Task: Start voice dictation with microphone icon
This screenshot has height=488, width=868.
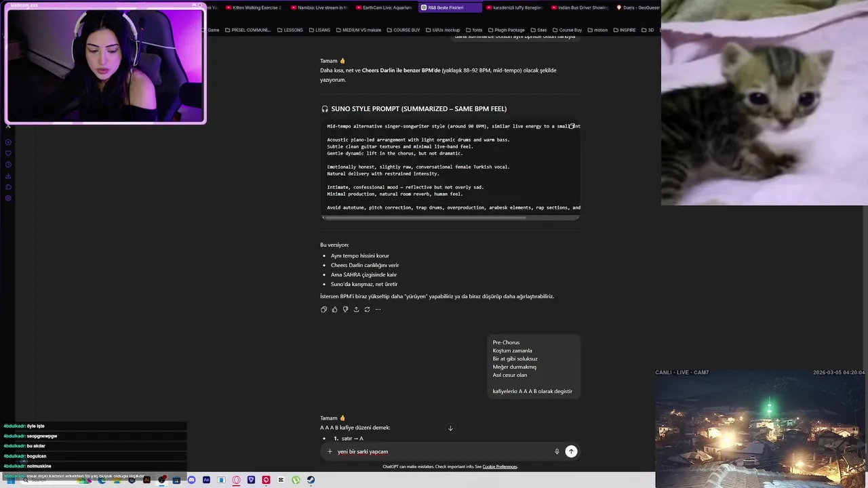Action: coord(557,451)
